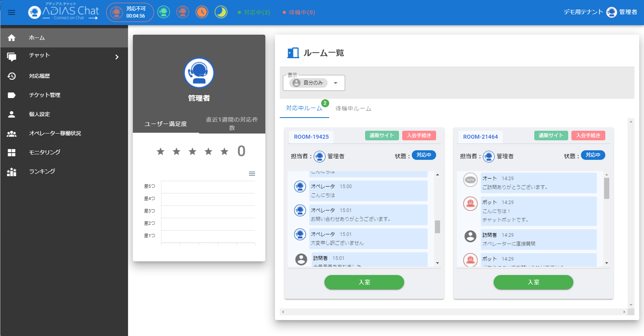Set status with the green headset icon

[x=164, y=12]
